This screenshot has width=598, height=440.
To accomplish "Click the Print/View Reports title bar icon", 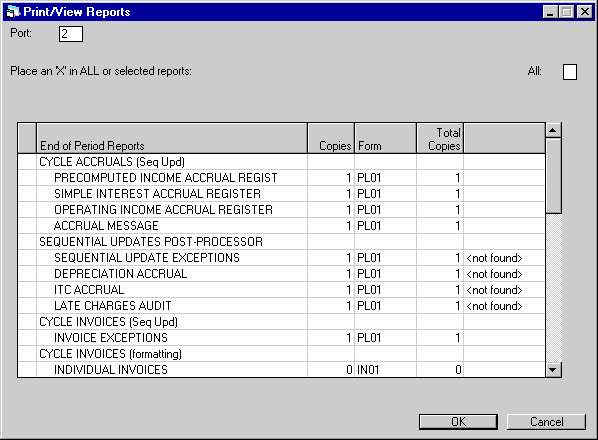I will coord(13,12).
